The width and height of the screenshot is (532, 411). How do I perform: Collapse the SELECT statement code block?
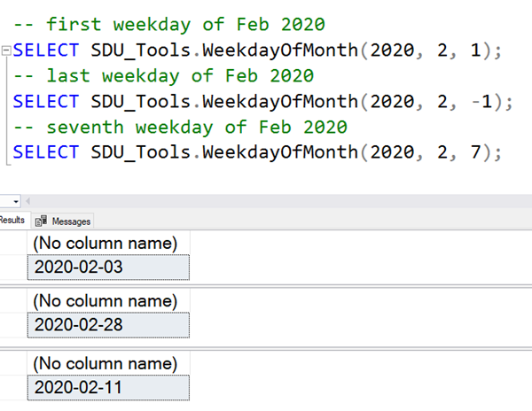(7, 50)
